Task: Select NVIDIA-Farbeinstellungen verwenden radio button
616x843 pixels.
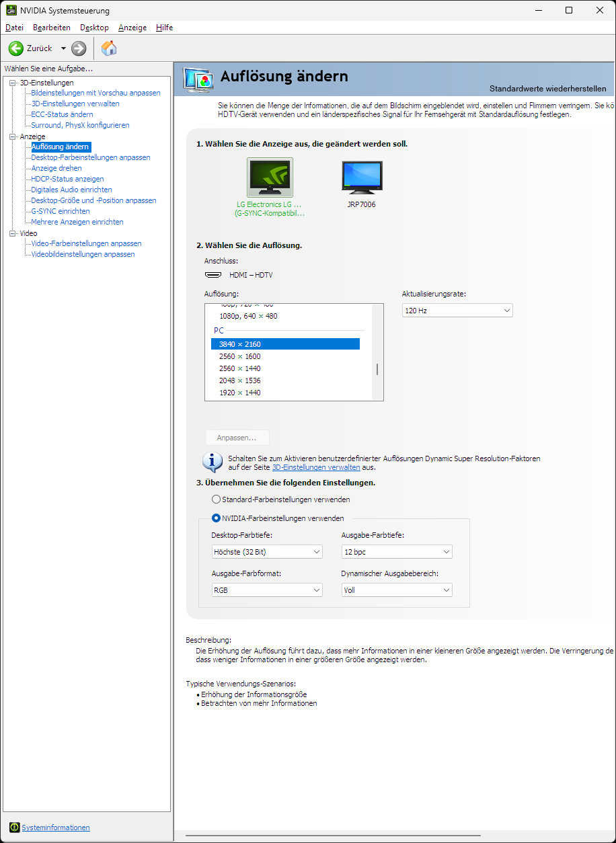Action: [216, 518]
